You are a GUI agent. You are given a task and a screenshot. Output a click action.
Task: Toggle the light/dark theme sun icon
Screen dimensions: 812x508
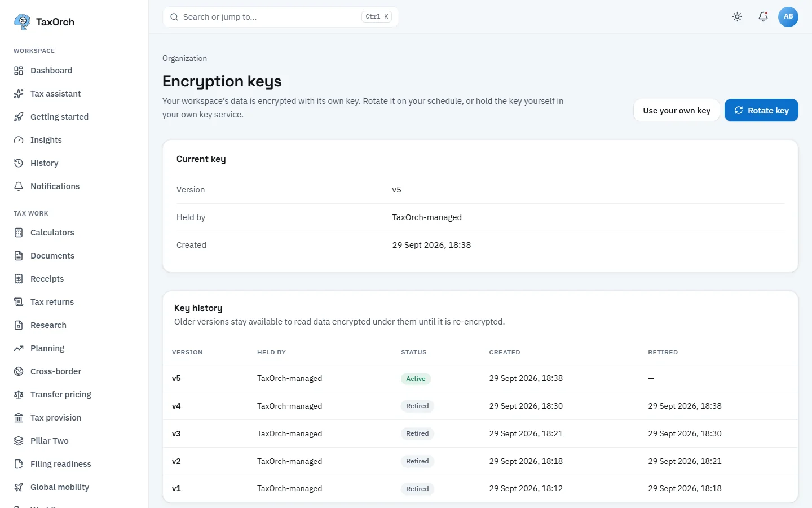(x=737, y=17)
